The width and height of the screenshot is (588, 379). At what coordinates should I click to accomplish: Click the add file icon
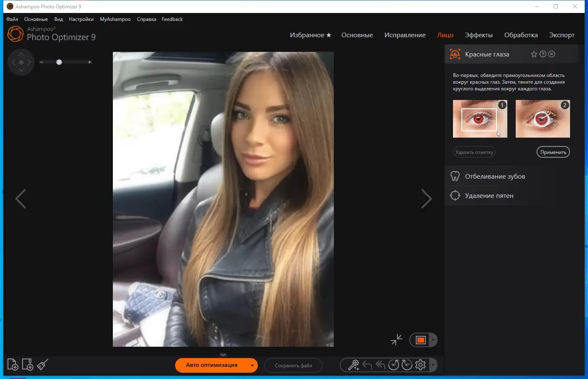point(13,365)
